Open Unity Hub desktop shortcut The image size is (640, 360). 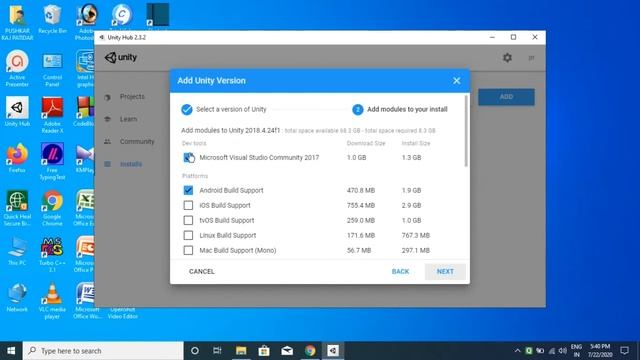click(x=17, y=111)
